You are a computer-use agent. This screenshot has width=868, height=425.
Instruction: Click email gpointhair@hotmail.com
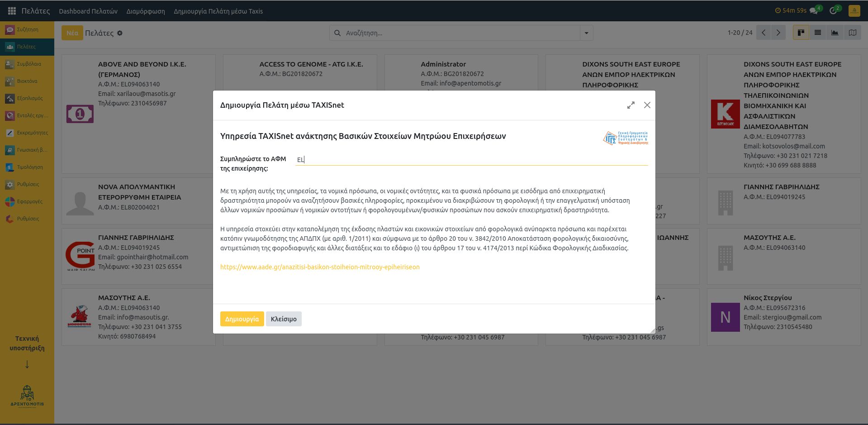coord(152,257)
